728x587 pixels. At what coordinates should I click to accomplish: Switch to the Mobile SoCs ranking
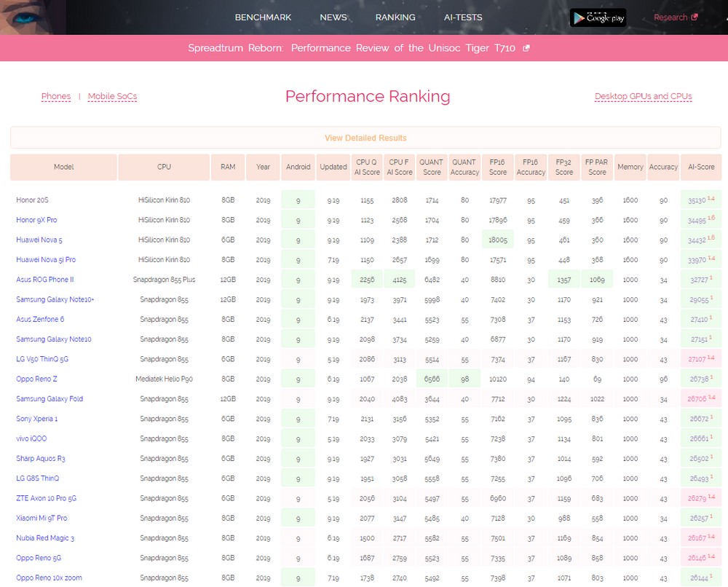pos(112,96)
